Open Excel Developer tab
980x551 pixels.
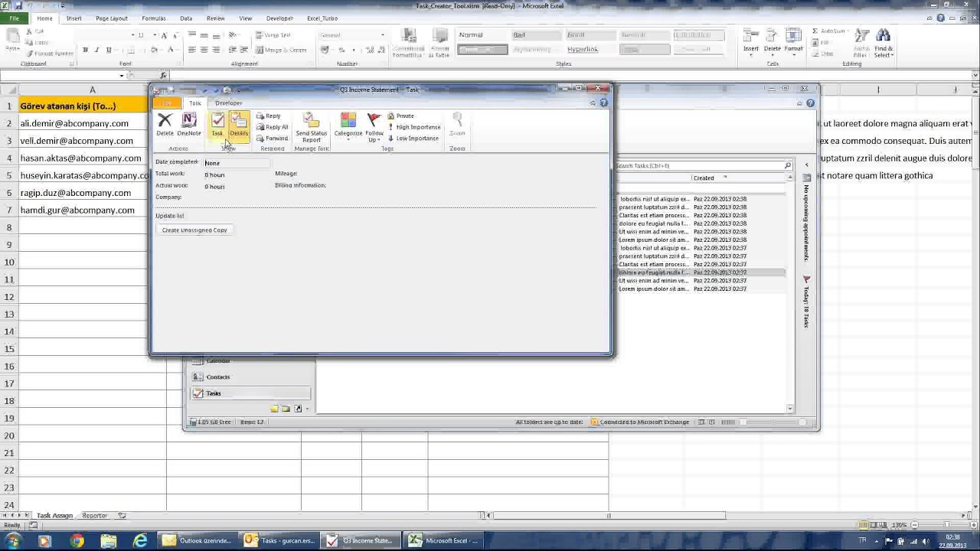pyautogui.click(x=279, y=18)
